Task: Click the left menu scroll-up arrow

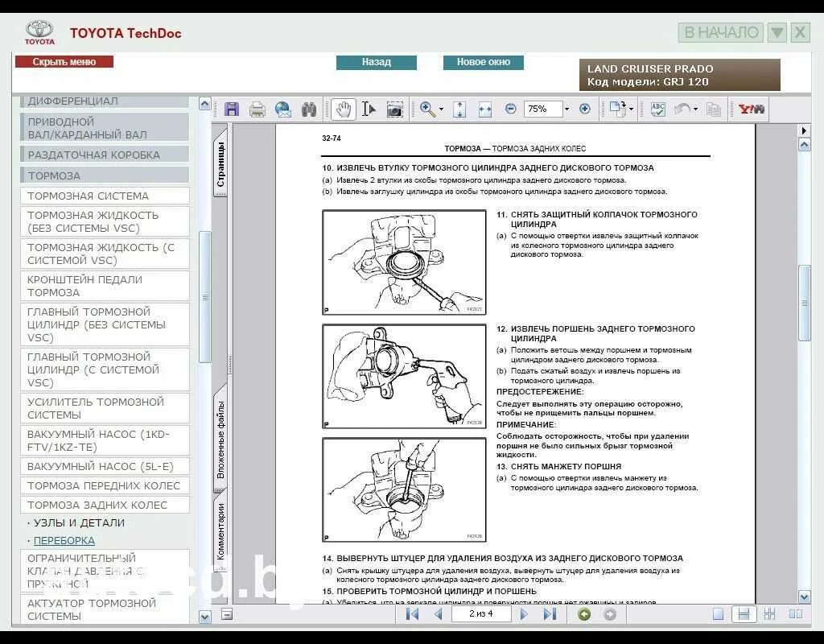Action: (205, 104)
